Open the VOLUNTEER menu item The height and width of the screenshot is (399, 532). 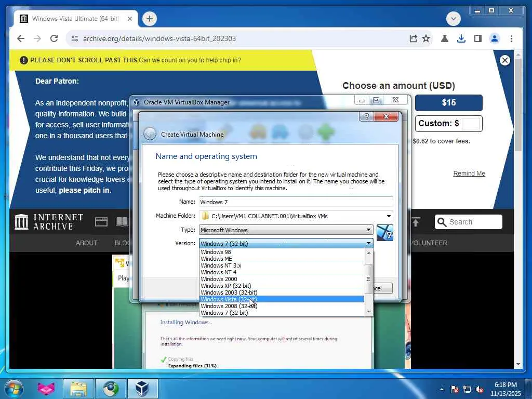(x=429, y=243)
